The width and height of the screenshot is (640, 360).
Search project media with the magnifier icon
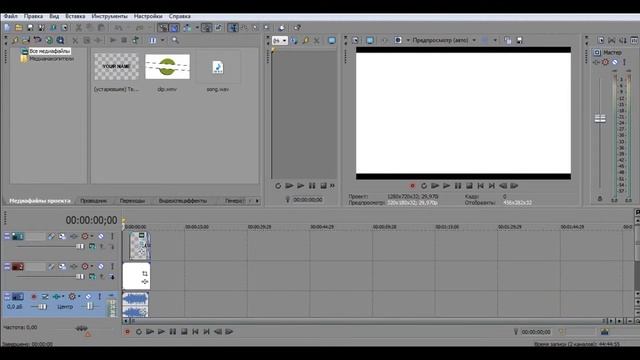[175, 40]
